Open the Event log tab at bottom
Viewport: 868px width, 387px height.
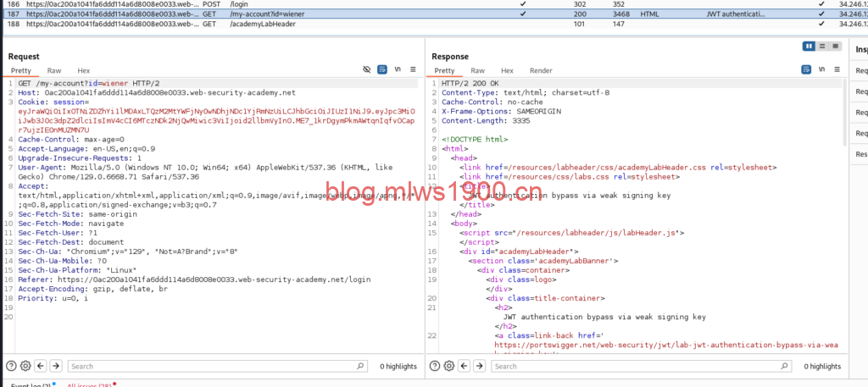(31, 384)
